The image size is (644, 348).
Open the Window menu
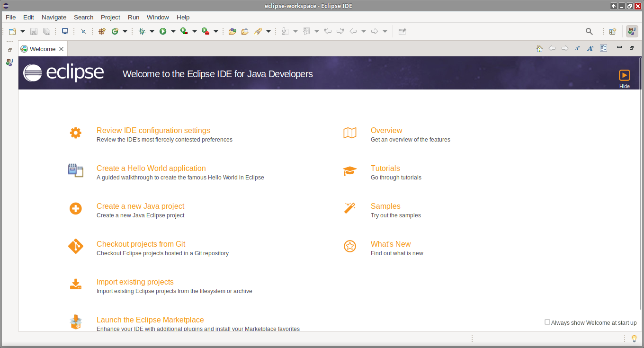click(158, 17)
